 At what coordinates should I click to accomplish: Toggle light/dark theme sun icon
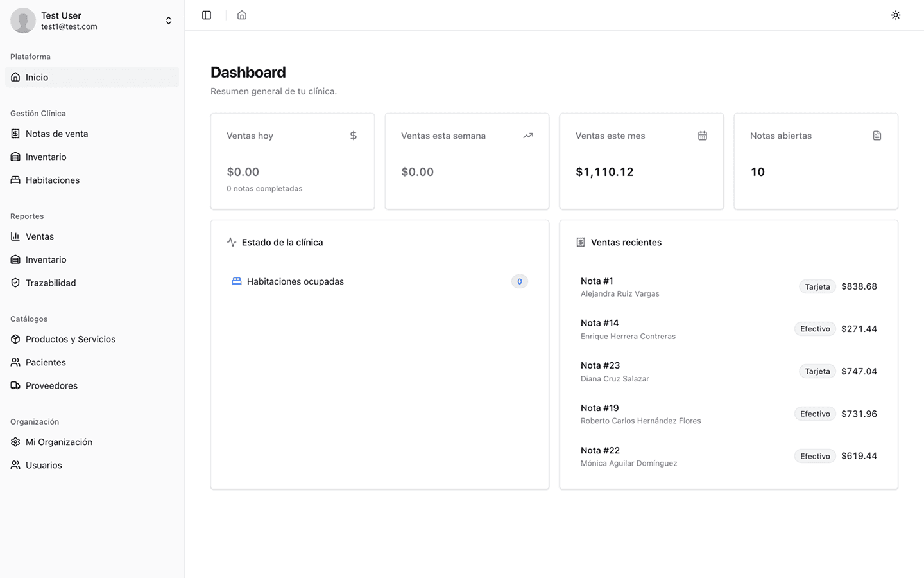(896, 15)
